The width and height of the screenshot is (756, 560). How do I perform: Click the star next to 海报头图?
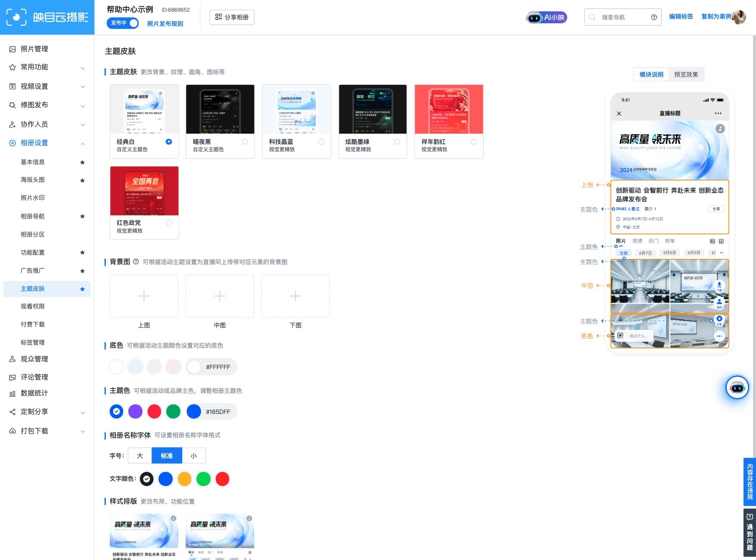pos(82,180)
